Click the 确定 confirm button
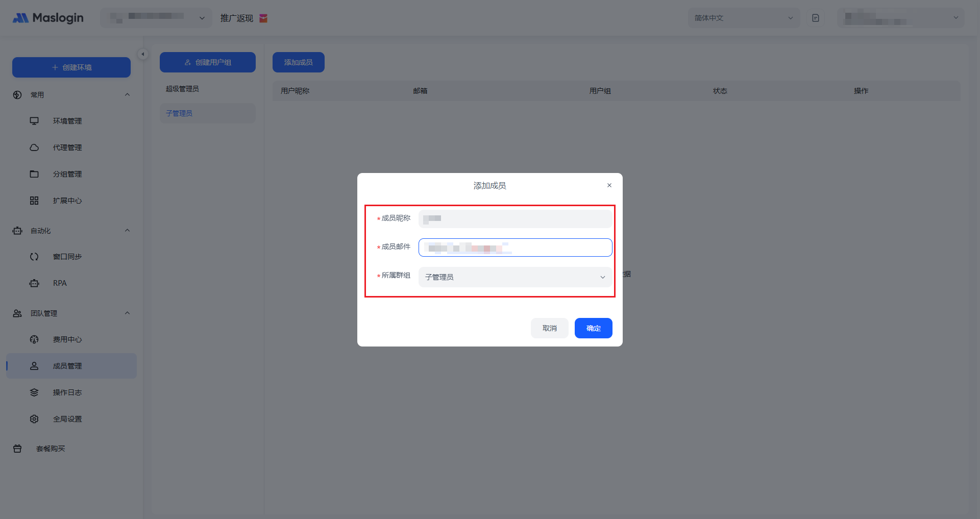The width and height of the screenshot is (980, 519). point(593,328)
